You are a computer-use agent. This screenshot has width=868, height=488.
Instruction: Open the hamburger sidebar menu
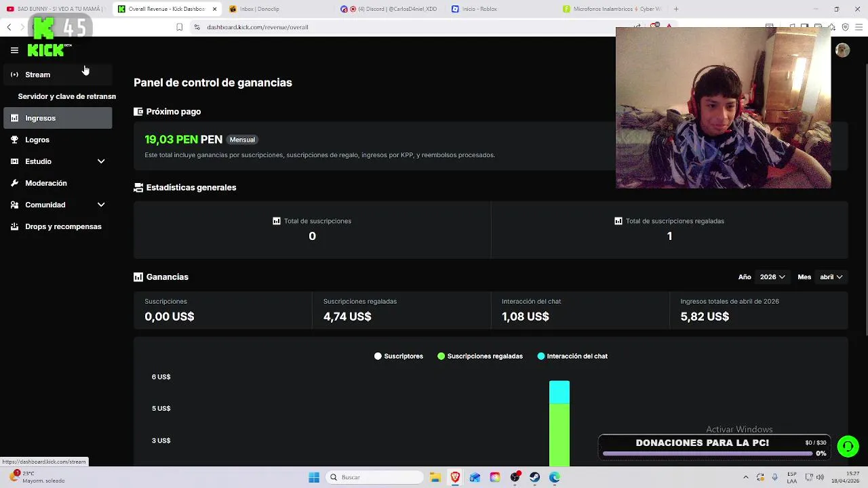pyautogui.click(x=14, y=50)
